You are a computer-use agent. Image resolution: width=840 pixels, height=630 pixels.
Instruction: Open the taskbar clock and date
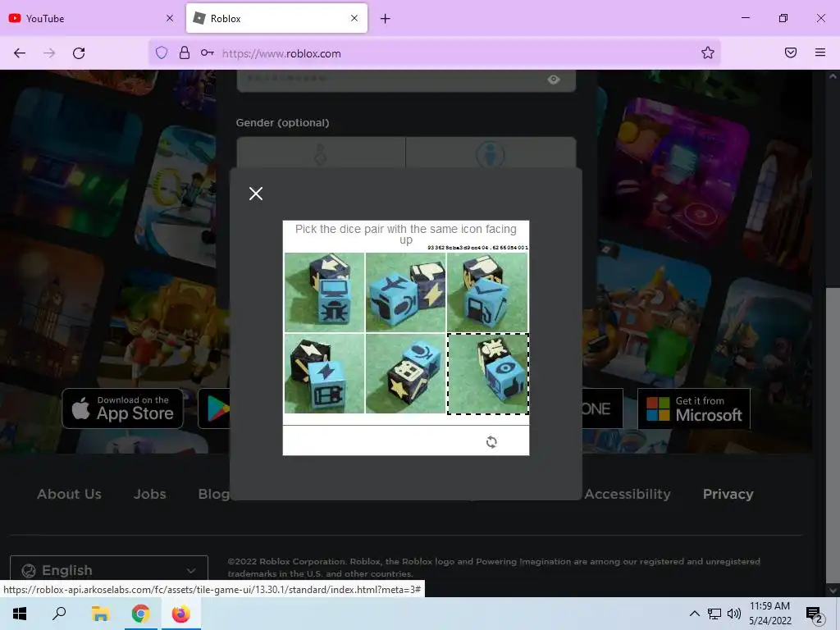tap(769, 614)
